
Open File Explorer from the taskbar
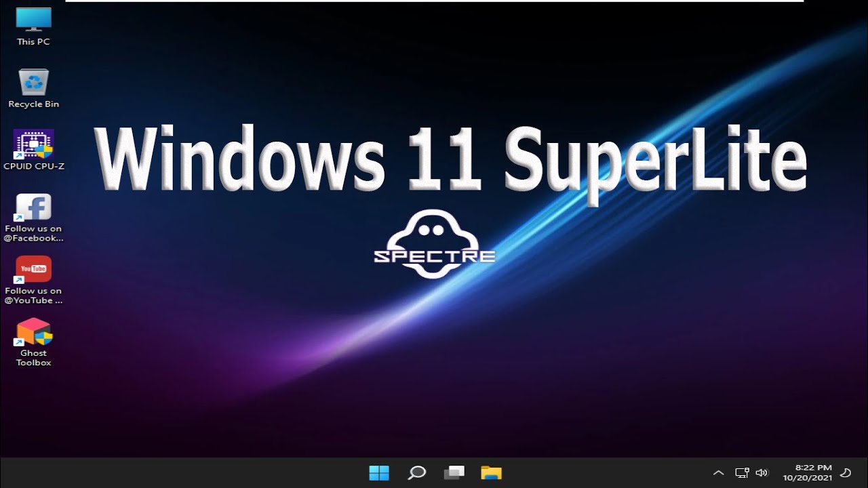(x=491, y=472)
